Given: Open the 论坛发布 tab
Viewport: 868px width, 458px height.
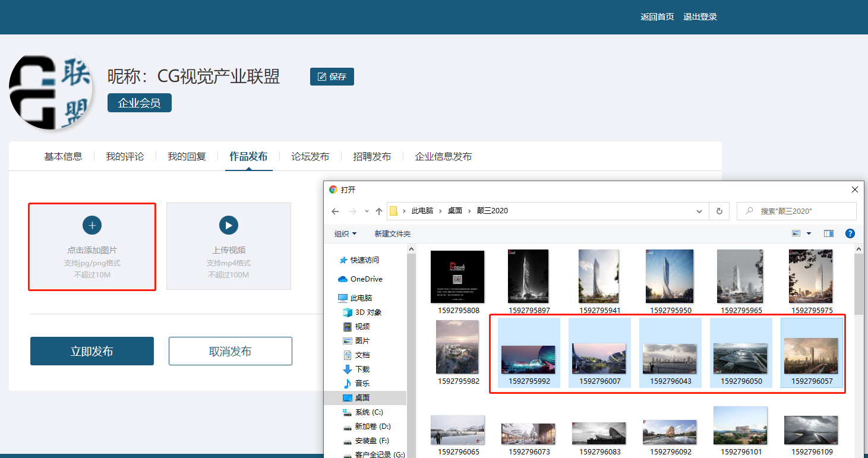Looking at the screenshot, I should pyautogui.click(x=310, y=157).
